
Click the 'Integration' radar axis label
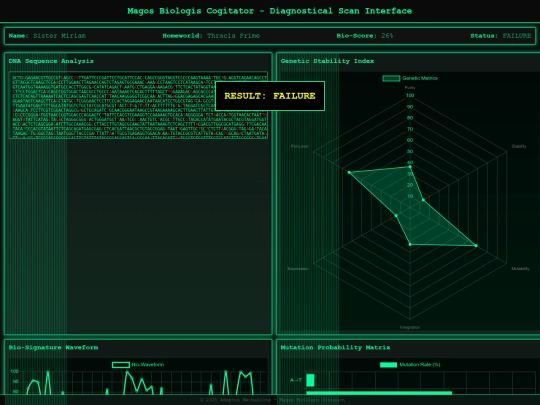tap(410, 327)
